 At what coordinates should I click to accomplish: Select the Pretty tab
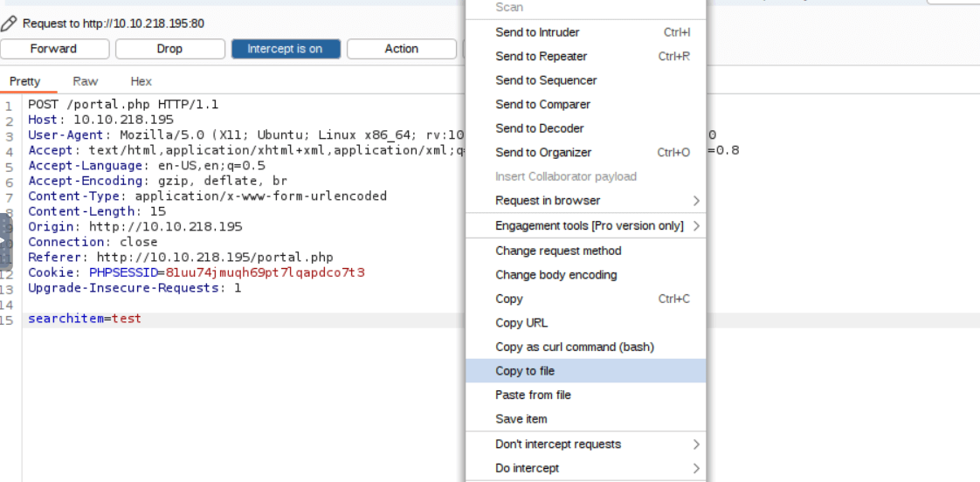click(25, 81)
